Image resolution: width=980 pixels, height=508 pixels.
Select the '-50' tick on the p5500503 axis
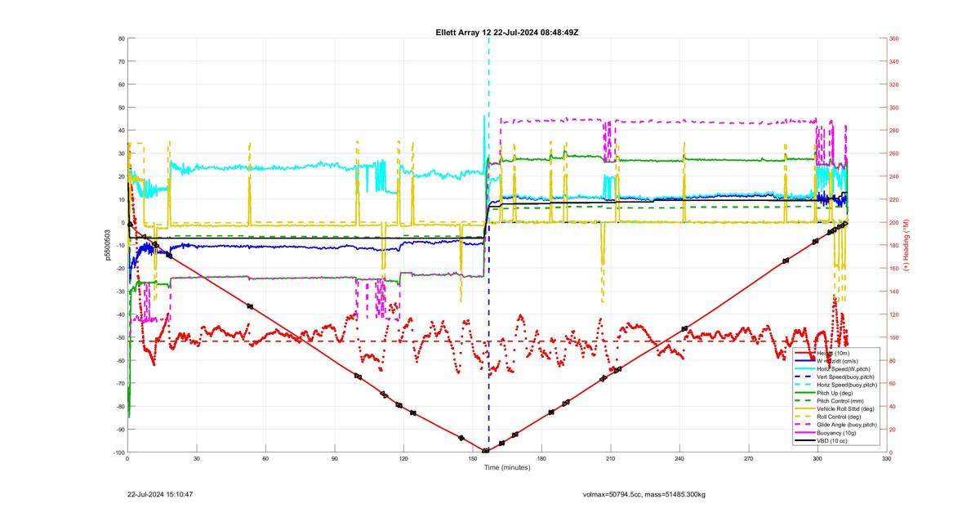(x=119, y=337)
